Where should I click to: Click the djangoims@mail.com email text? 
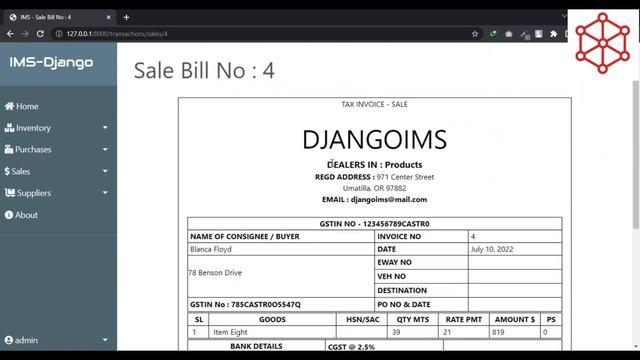pos(389,200)
